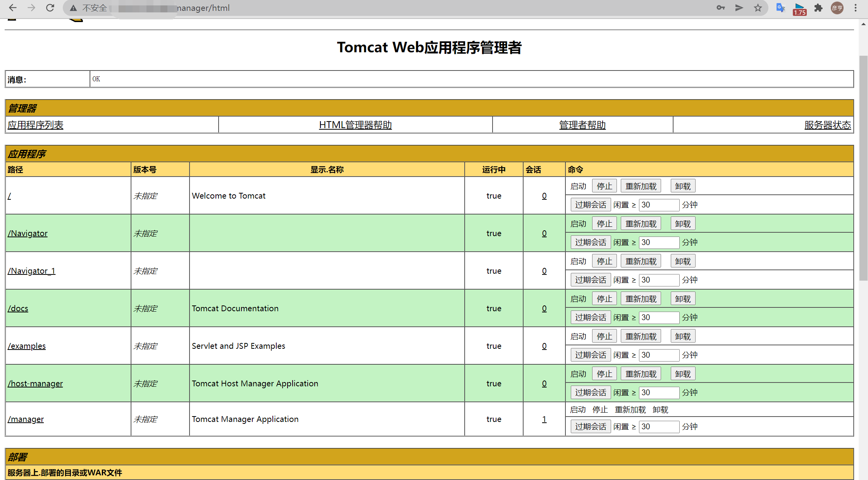Open the not-secure site warning icon

tap(73, 8)
